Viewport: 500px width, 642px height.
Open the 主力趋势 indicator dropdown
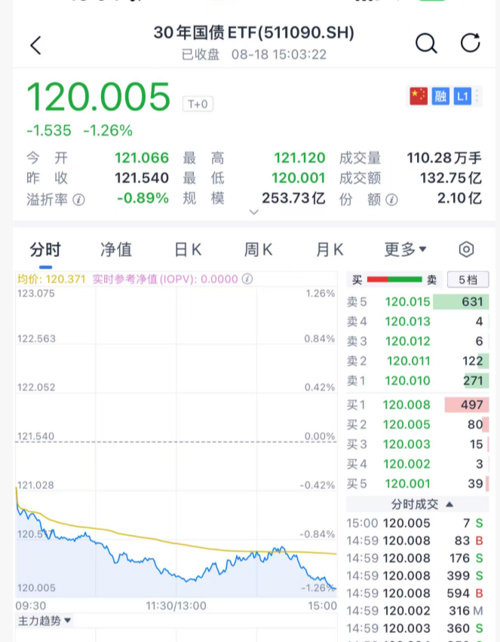(x=44, y=621)
